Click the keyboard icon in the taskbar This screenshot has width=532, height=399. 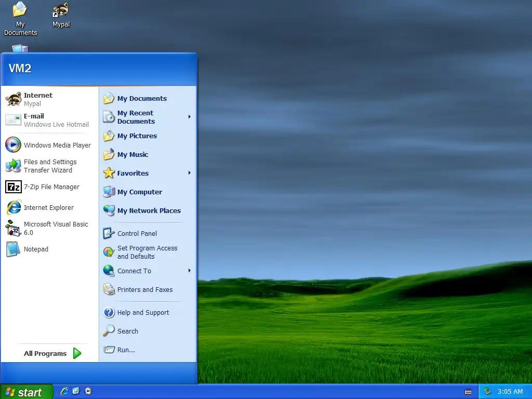click(x=468, y=392)
